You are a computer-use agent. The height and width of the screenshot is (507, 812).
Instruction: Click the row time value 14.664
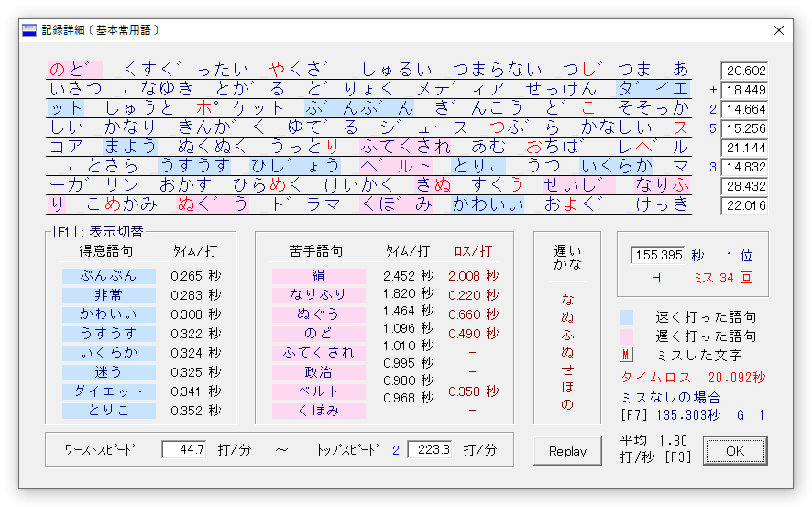[744, 109]
